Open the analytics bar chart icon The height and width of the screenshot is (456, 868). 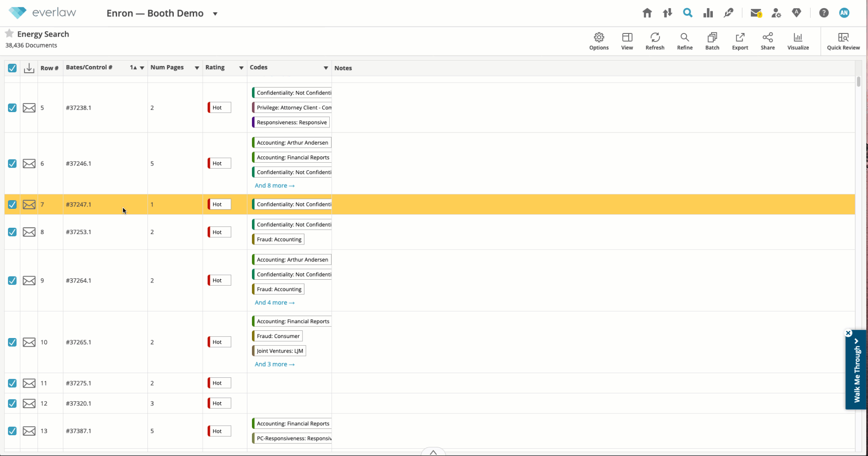708,13
